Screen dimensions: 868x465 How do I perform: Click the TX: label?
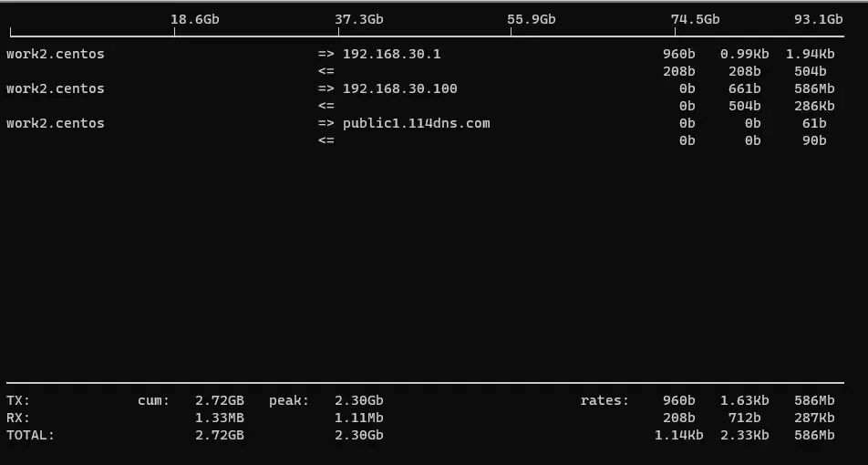pos(18,400)
